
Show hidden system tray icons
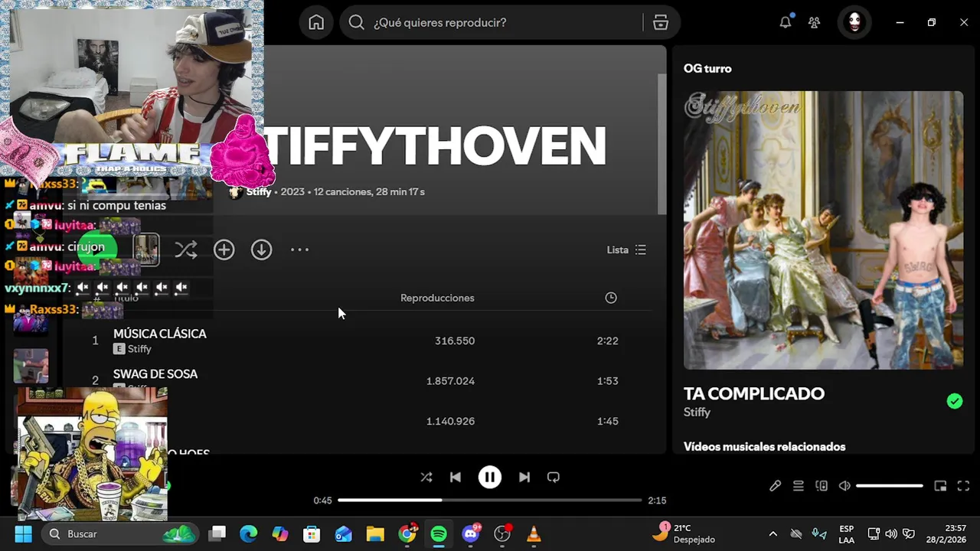click(x=773, y=533)
